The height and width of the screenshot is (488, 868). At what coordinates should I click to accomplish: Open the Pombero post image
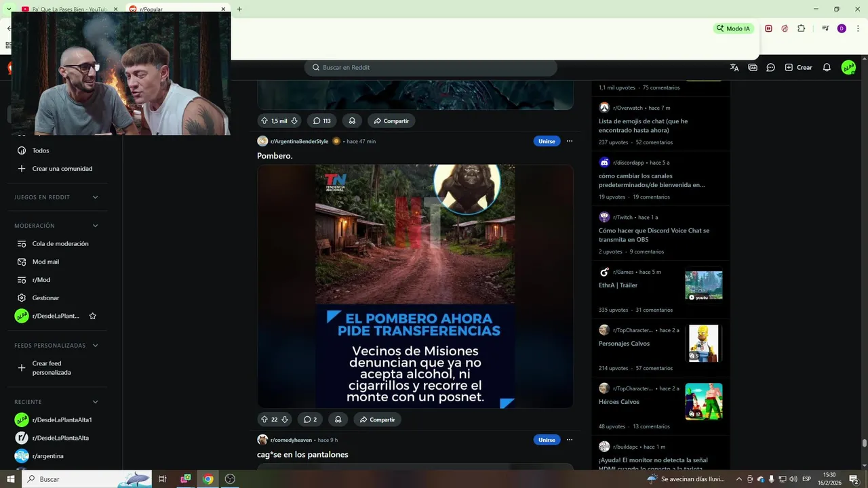point(415,286)
